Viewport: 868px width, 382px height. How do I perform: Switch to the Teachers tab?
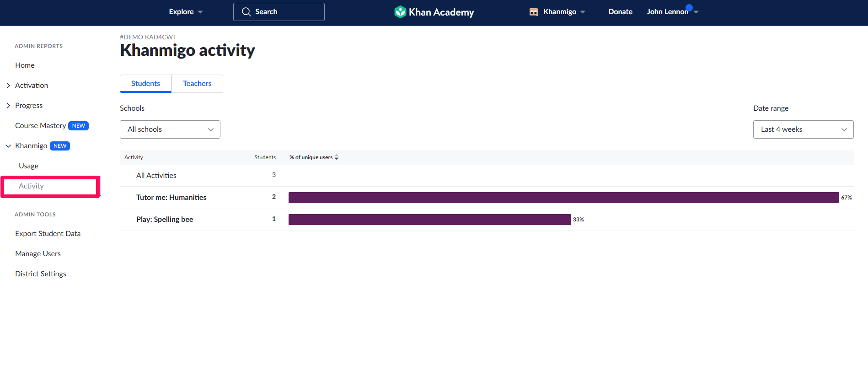tap(197, 84)
